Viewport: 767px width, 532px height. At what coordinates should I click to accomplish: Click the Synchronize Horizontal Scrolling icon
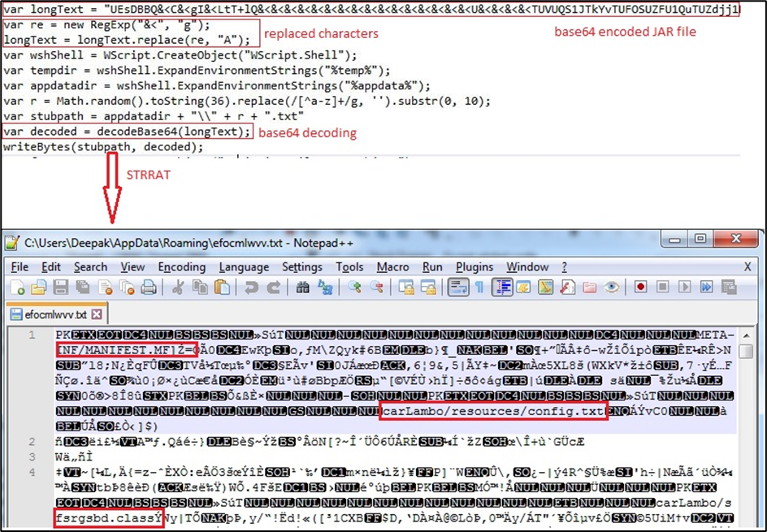pos(428,287)
